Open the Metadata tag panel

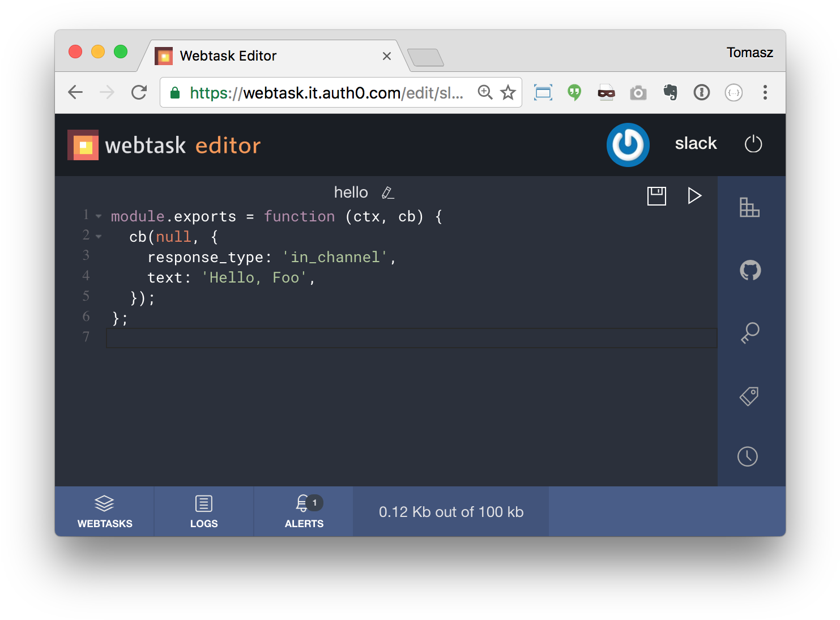749,396
